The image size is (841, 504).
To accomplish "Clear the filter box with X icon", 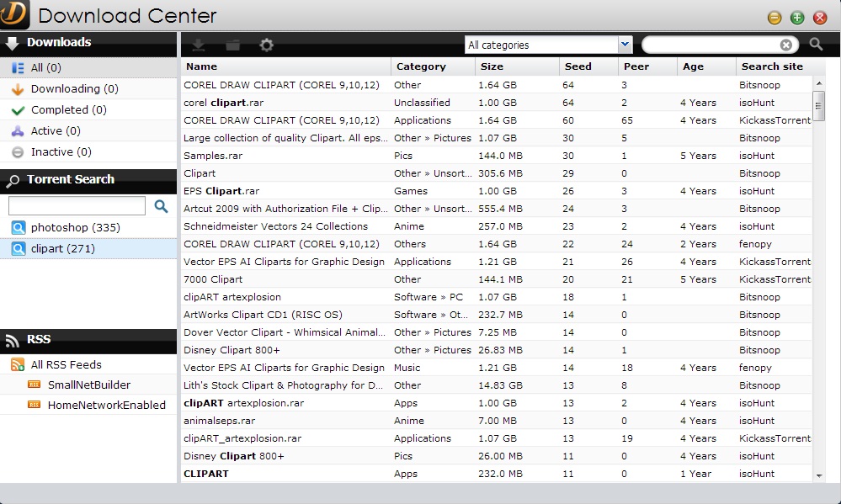I will tap(785, 45).
